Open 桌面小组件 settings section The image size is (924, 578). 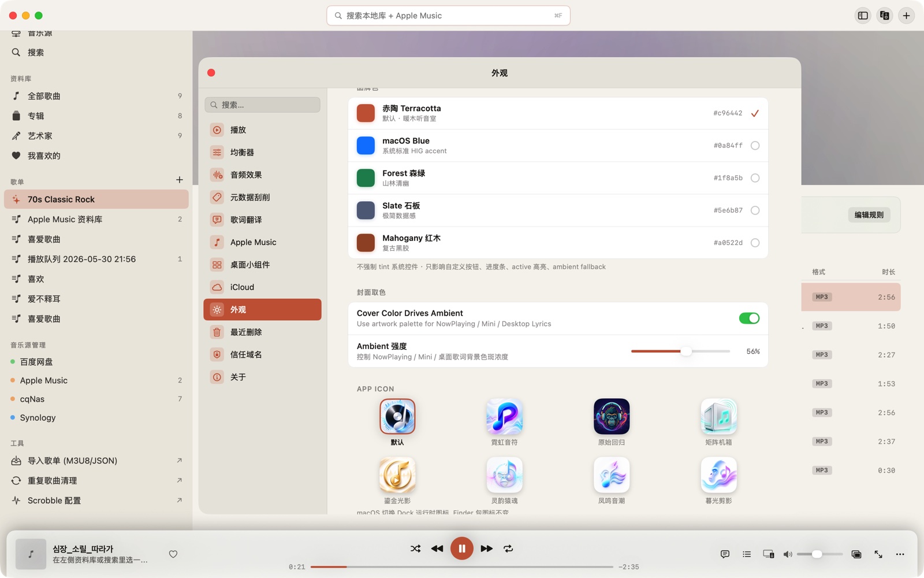(x=263, y=265)
